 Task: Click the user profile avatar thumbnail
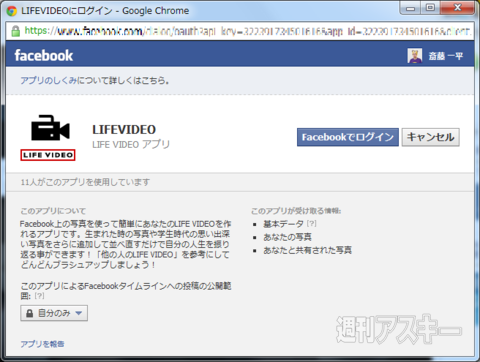point(415,56)
